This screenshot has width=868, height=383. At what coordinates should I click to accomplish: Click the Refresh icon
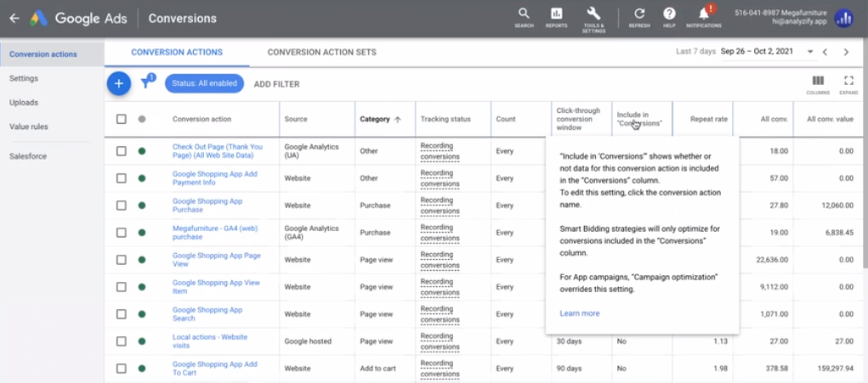pyautogui.click(x=639, y=14)
